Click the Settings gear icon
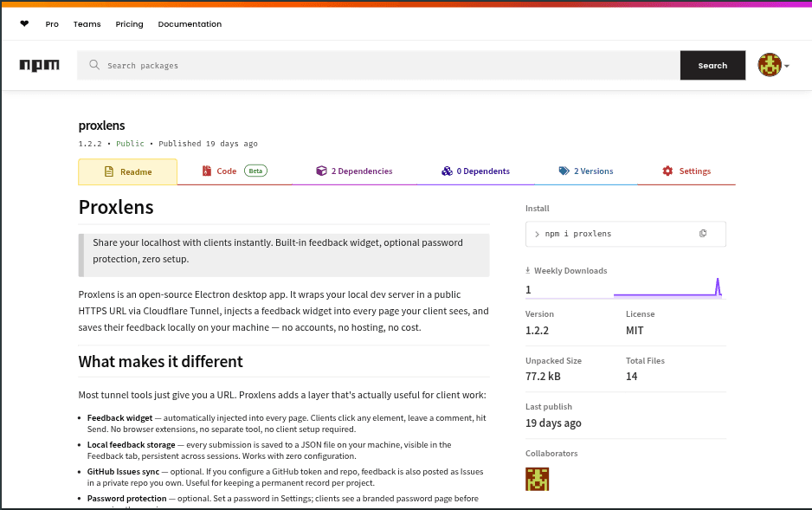This screenshot has height=510, width=812. (667, 171)
